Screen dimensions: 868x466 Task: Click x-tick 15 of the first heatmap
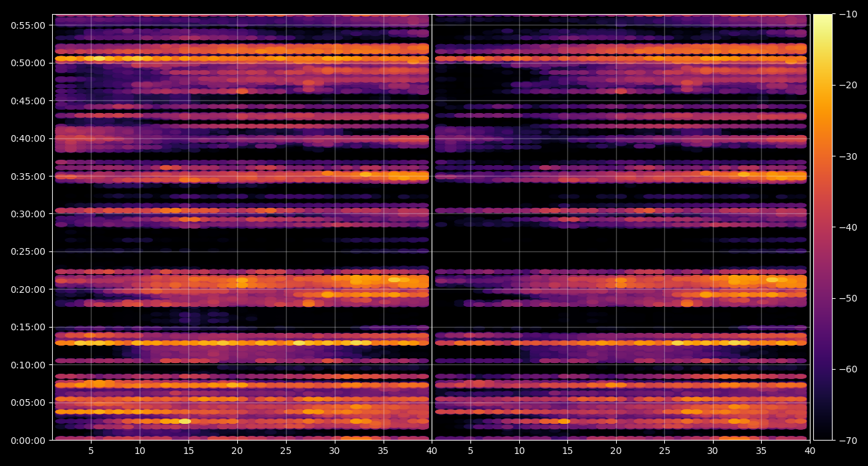188,451
